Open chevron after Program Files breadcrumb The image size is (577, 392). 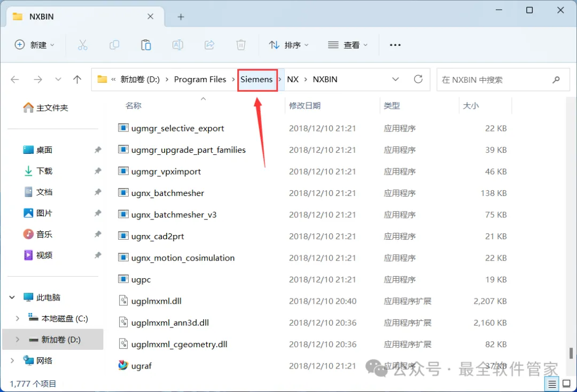pyautogui.click(x=233, y=80)
